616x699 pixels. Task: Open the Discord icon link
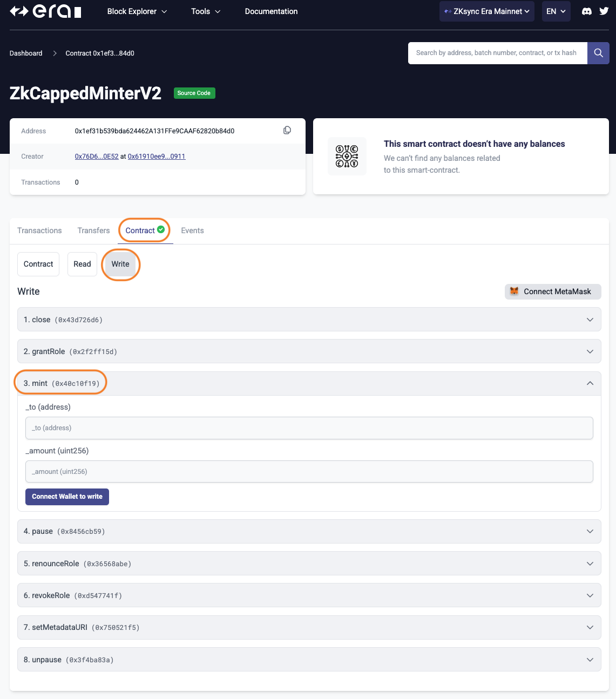587,11
